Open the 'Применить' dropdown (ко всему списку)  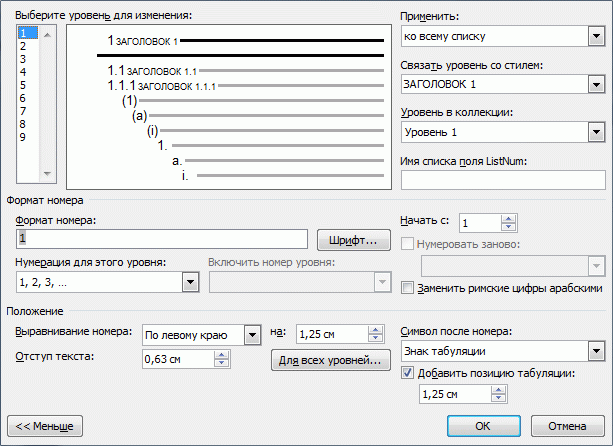click(596, 36)
